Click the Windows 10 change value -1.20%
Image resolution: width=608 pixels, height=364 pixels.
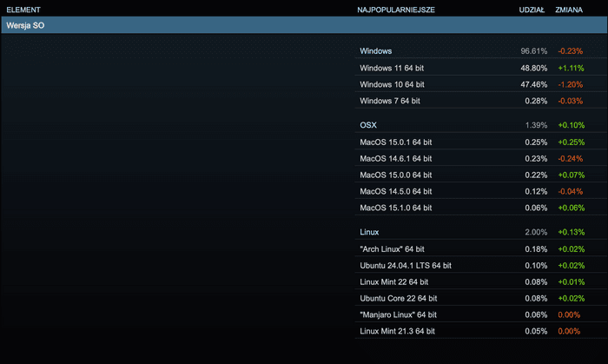[x=571, y=84]
